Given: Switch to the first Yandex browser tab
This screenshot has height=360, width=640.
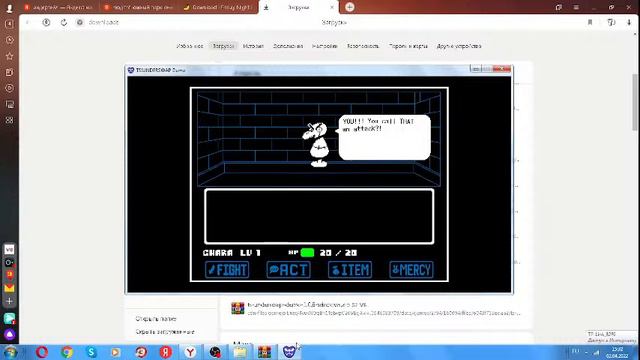Looking at the screenshot, I should [59, 7].
